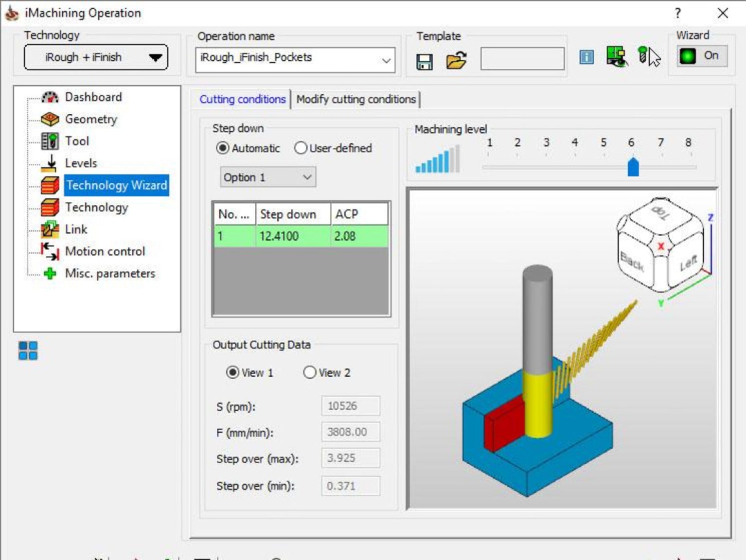This screenshot has height=560, width=746.
Task: Click the Technology stacked layers icon
Action: click(50, 207)
